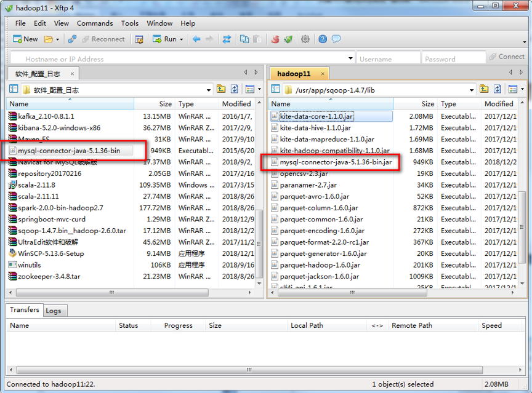The image size is (532, 393).
Task: Open the folder icon in toolbar
Action: click(49, 39)
